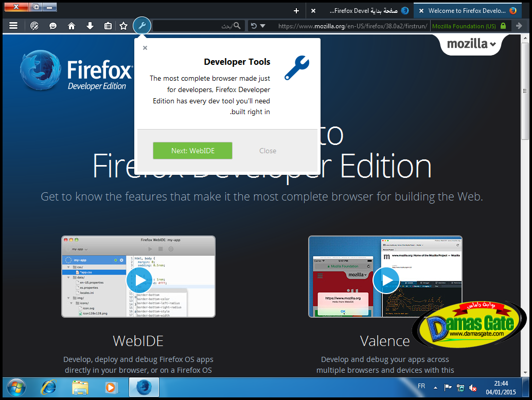Click the Firefox Developer Edition taskbar button
Screen dimensions: 532x400
(x=144, y=388)
